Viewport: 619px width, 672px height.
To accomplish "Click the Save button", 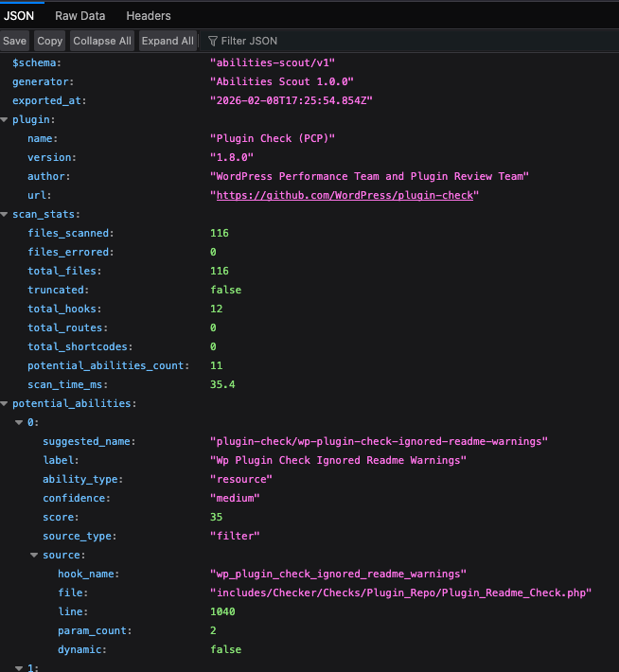I will pyautogui.click(x=14, y=41).
